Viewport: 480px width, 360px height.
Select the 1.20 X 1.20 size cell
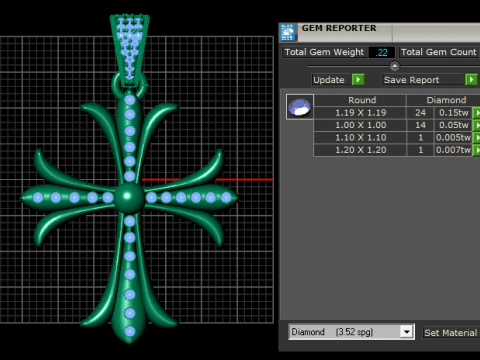(360, 150)
